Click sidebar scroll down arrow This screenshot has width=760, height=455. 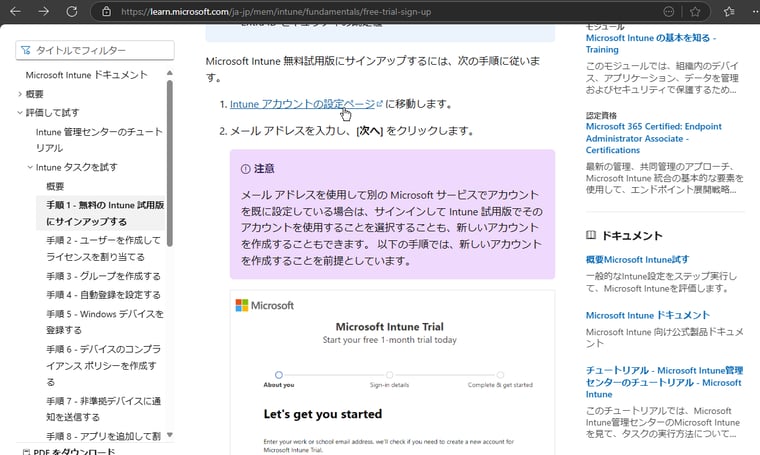170,435
